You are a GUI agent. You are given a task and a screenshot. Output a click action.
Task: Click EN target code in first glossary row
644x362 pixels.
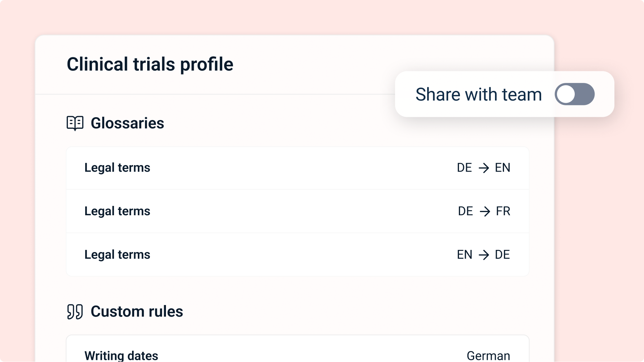click(x=503, y=168)
